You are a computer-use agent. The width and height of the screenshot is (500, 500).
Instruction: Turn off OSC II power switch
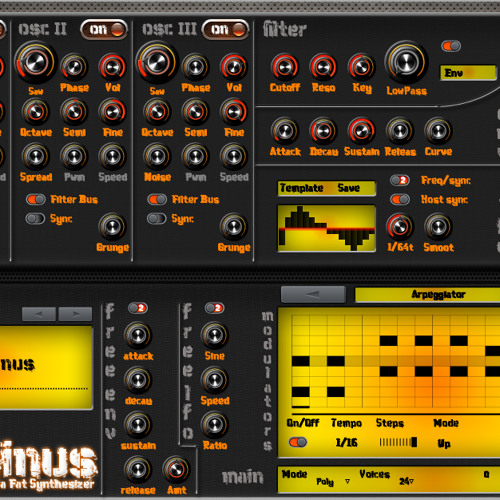click(104, 30)
